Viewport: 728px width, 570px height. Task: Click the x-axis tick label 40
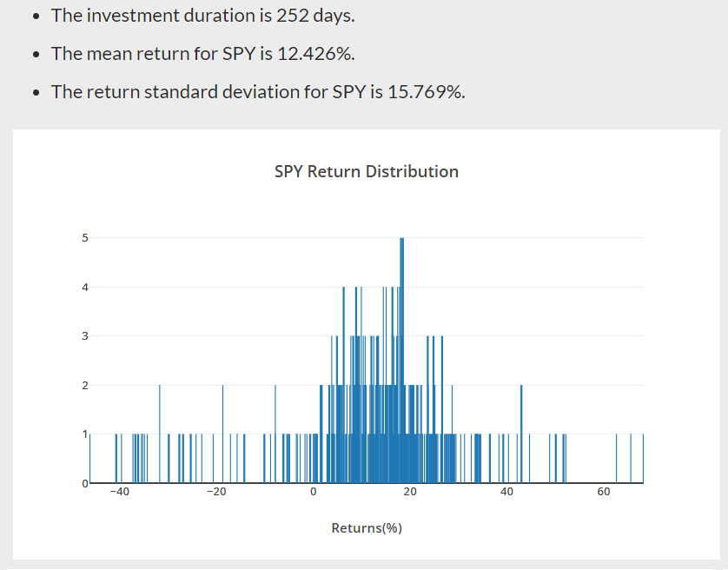coord(507,492)
